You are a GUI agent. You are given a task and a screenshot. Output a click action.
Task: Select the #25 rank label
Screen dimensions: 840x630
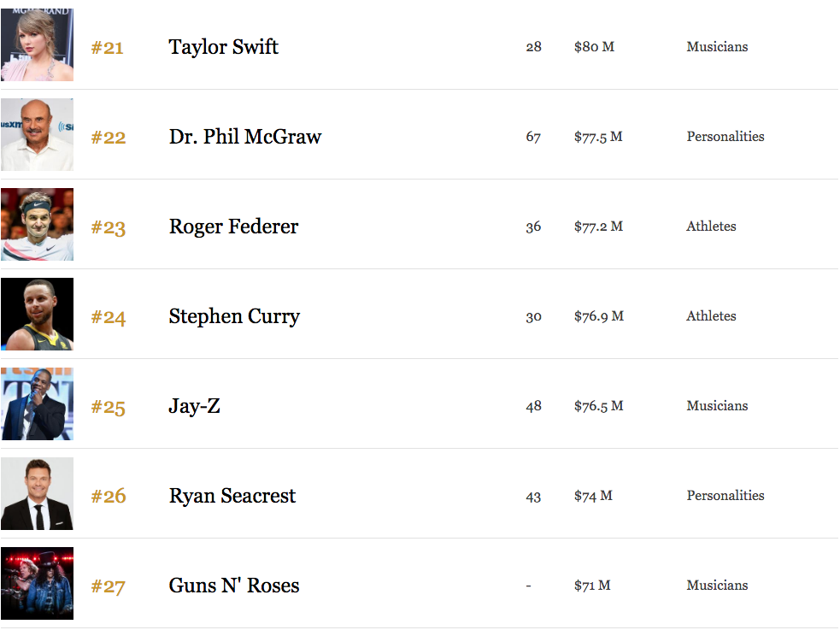(109, 407)
